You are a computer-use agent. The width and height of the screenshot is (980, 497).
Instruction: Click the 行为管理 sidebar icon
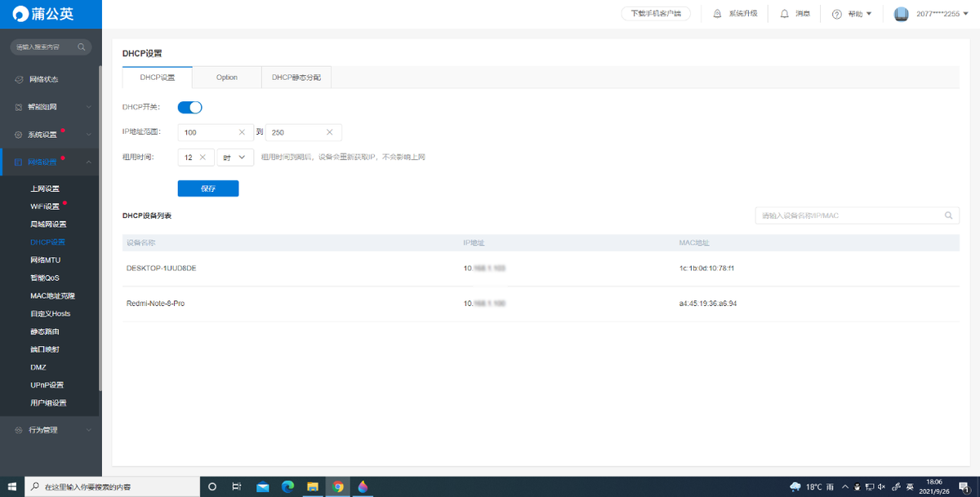click(19, 429)
